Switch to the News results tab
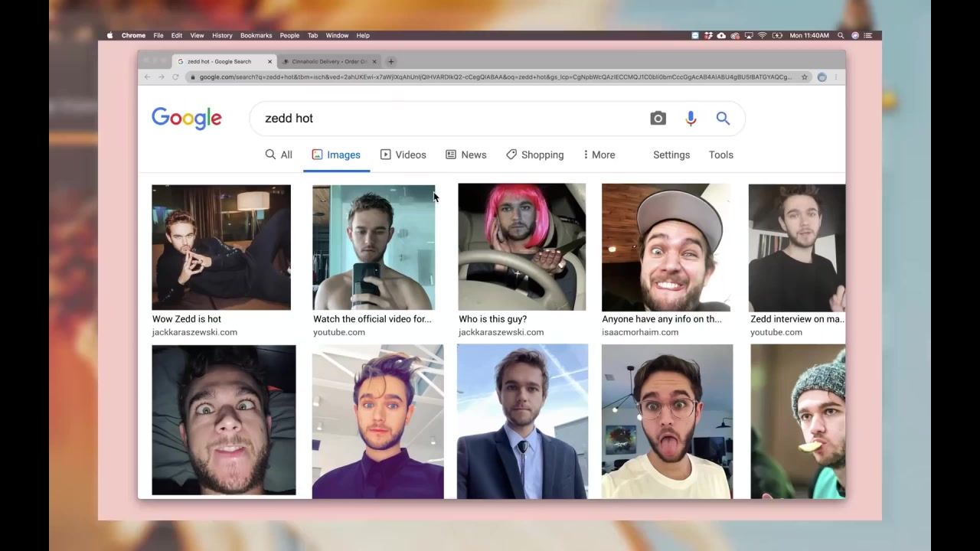 coord(465,155)
